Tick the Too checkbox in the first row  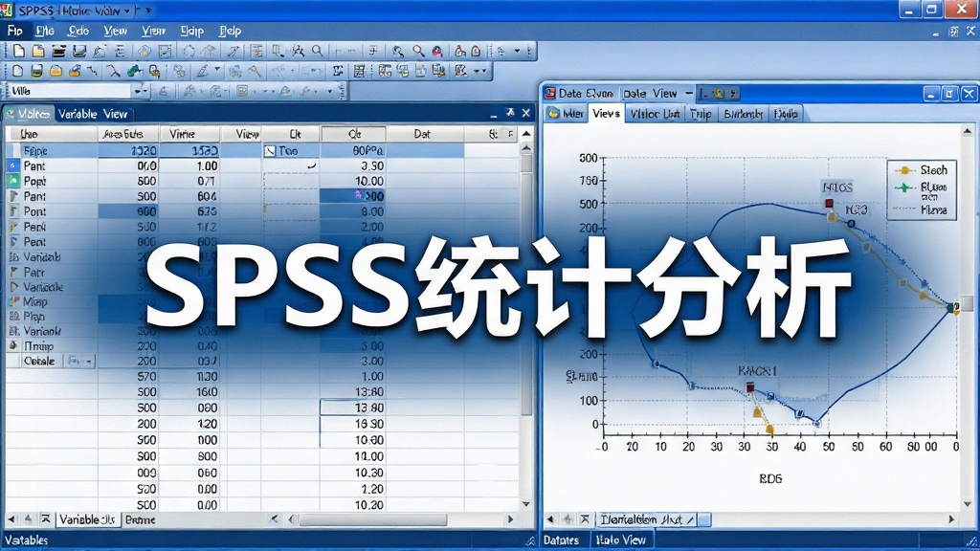(x=270, y=150)
